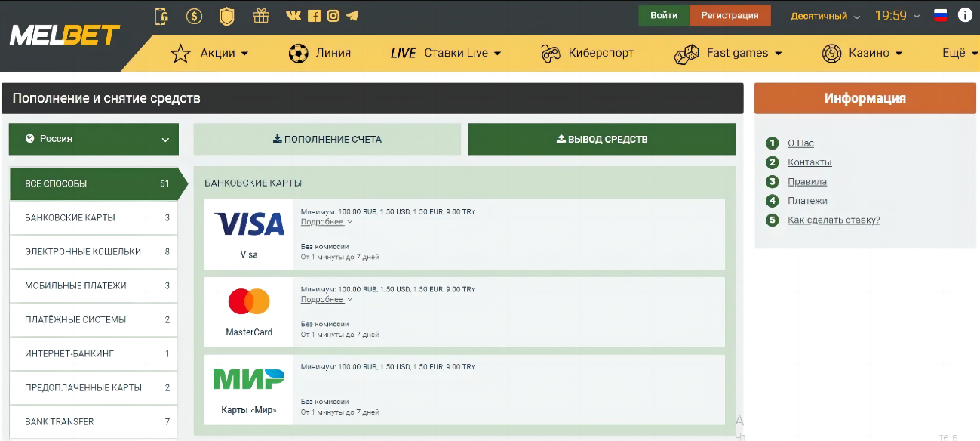This screenshot has width=980, height=441.
Task: Click the Войти login button
Action: pos(663,16)
